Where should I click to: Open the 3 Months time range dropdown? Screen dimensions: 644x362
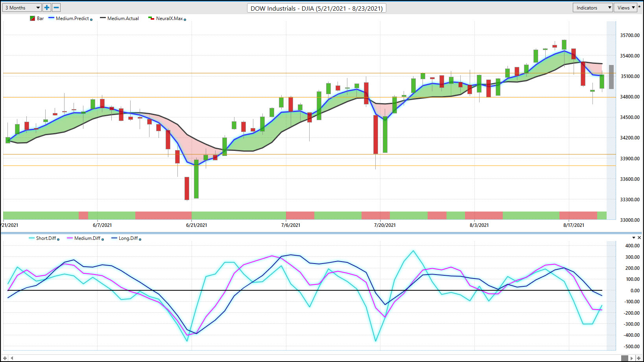22,7
